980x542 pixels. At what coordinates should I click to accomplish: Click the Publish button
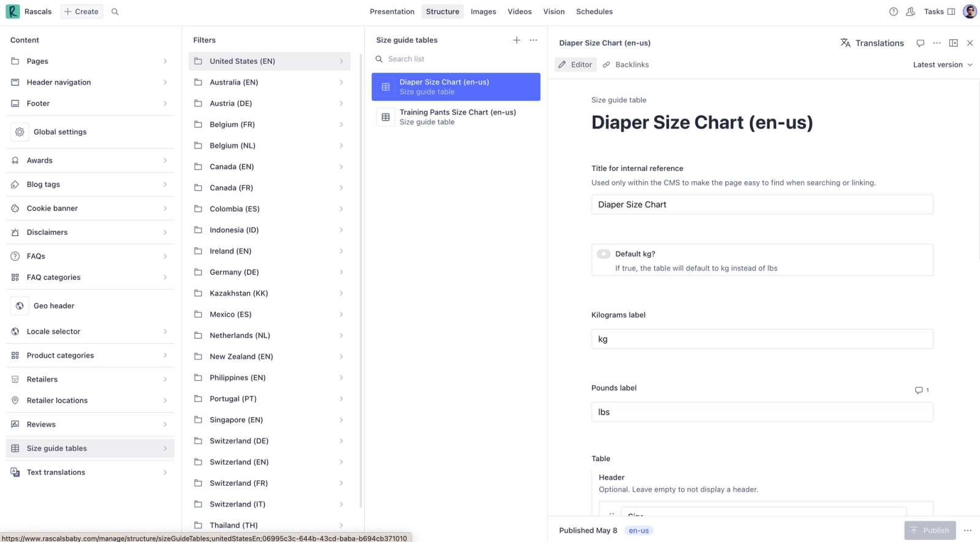(x=930, y=530)
